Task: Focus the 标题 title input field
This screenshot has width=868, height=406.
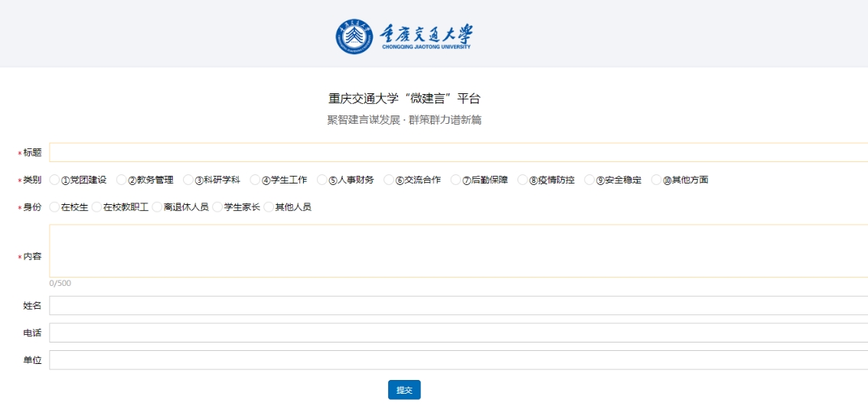Action: [458, 152]
